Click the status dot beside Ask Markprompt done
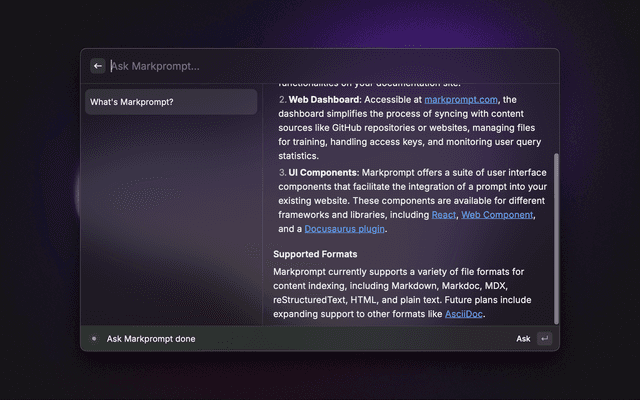The image size is (640, 400). (x=94, y=339)
